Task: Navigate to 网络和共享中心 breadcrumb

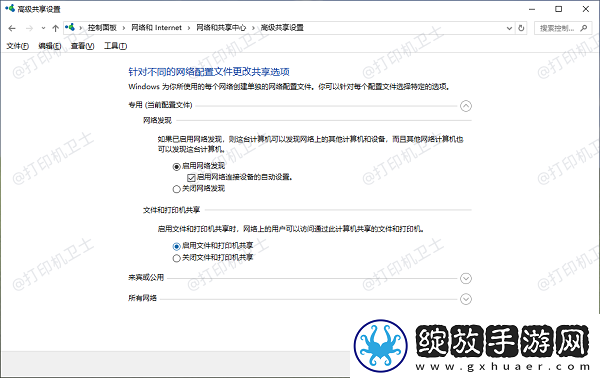Action: tap(221, 28)
